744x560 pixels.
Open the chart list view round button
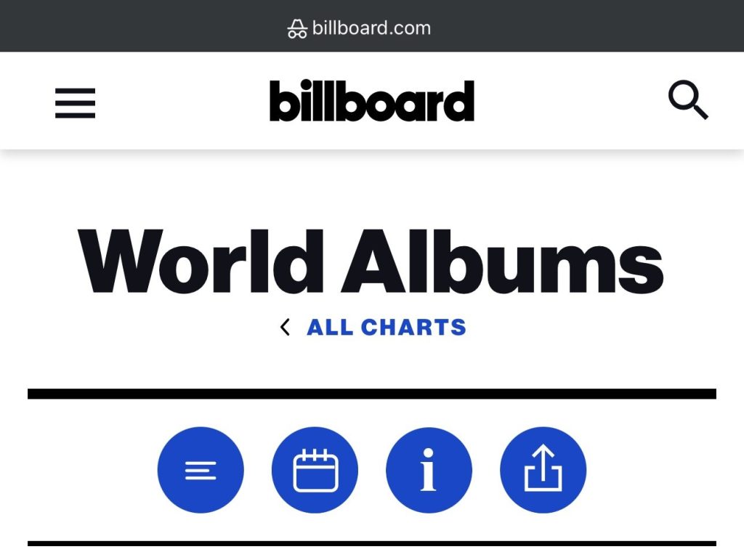201,470
